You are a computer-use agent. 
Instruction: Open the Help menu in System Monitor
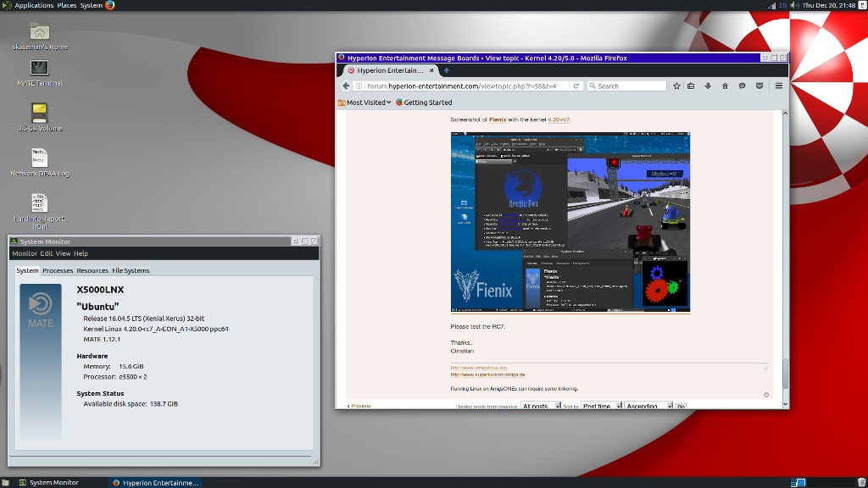81,253
